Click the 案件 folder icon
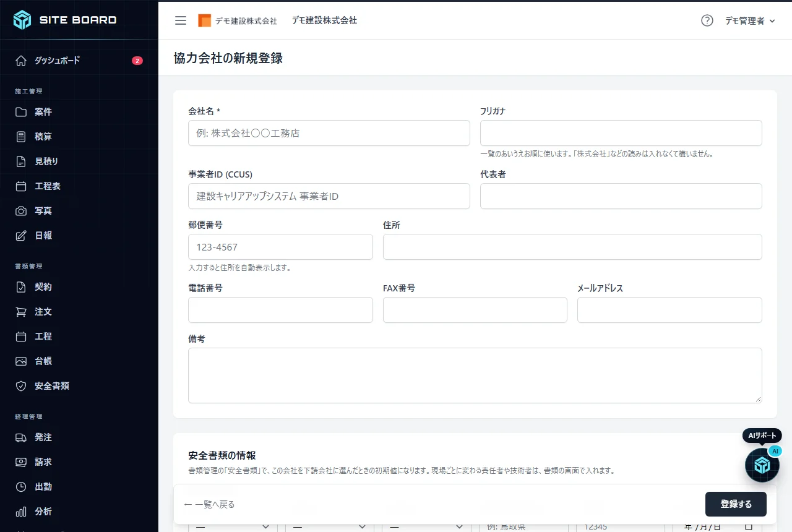This screenshot has width=792, height=532. 21,112
